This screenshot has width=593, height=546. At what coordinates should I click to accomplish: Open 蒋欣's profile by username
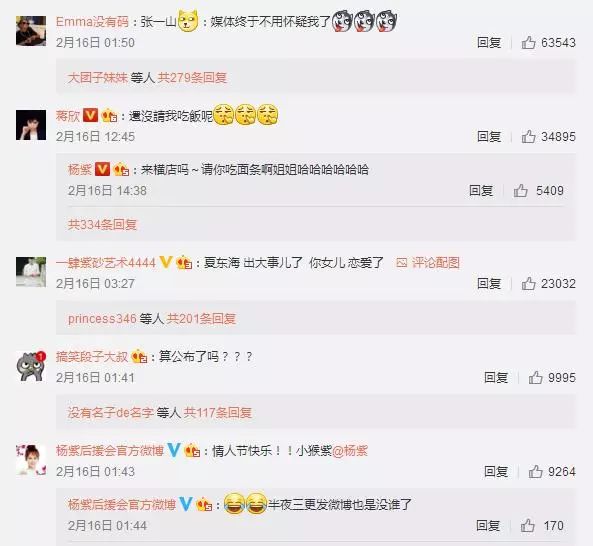68,116
